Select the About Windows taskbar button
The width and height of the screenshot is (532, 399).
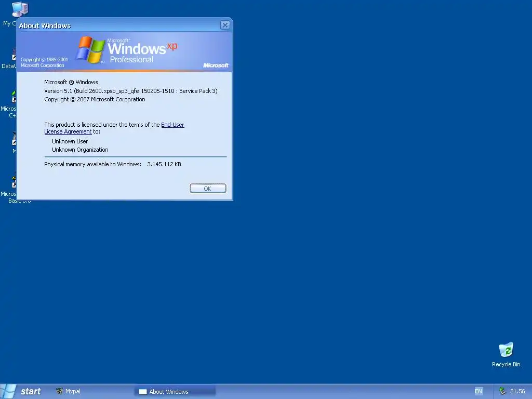[x=175, y=392]
